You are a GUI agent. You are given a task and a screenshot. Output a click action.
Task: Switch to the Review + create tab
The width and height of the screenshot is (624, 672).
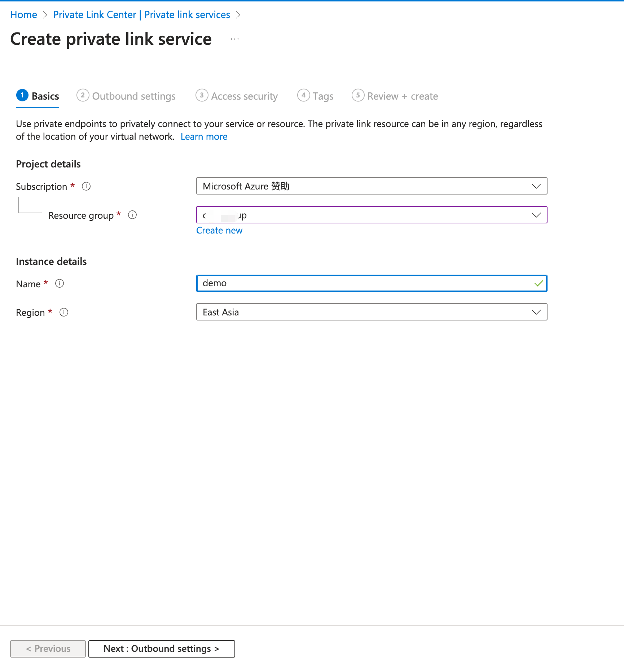(x=402, y=96)
